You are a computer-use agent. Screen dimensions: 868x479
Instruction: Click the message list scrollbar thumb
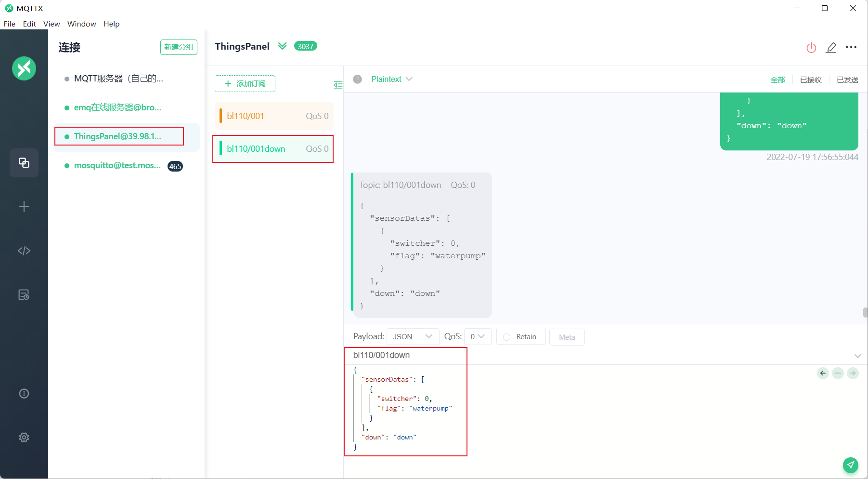(865, 312)
